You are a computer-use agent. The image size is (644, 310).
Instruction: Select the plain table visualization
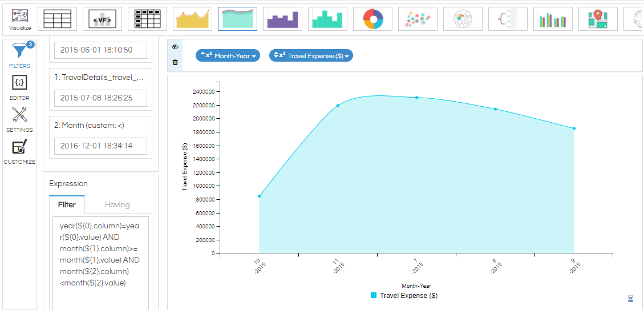pos(57,19)
